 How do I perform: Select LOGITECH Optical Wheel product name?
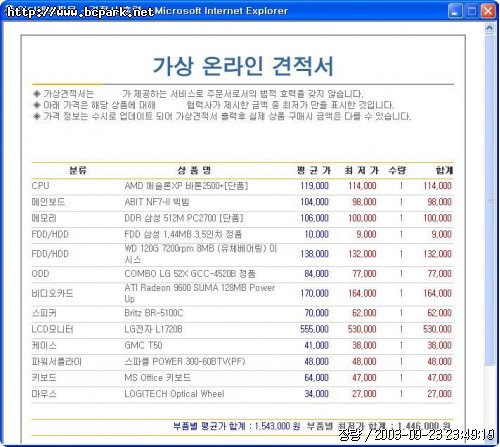pyautogui.click(x=174, y=394)
